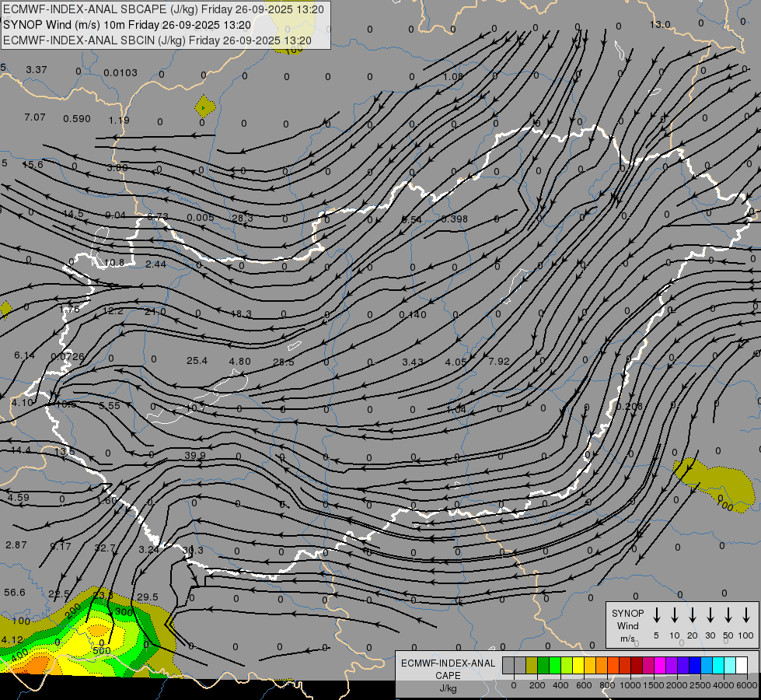
Task: Click the 13.0 value on the map
Action: (x=660, y=25)
